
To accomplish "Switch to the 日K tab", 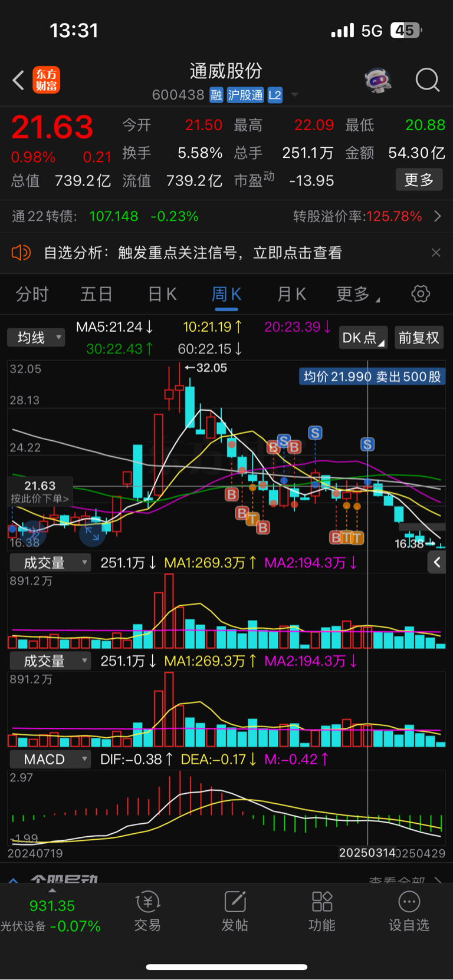I will [x=162, y=294].
